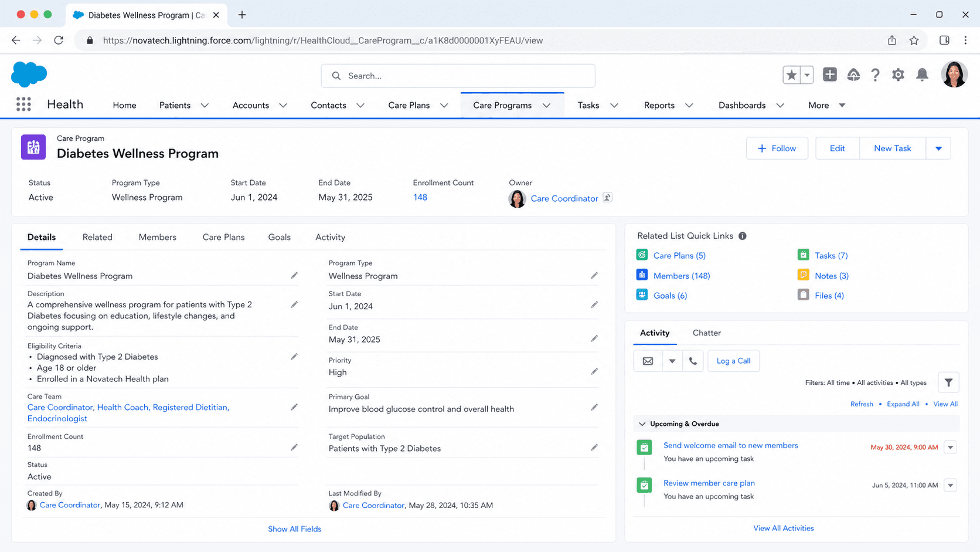Click Show All Fields link
This screenshot has width=980, height=552.
coord(294,529)
